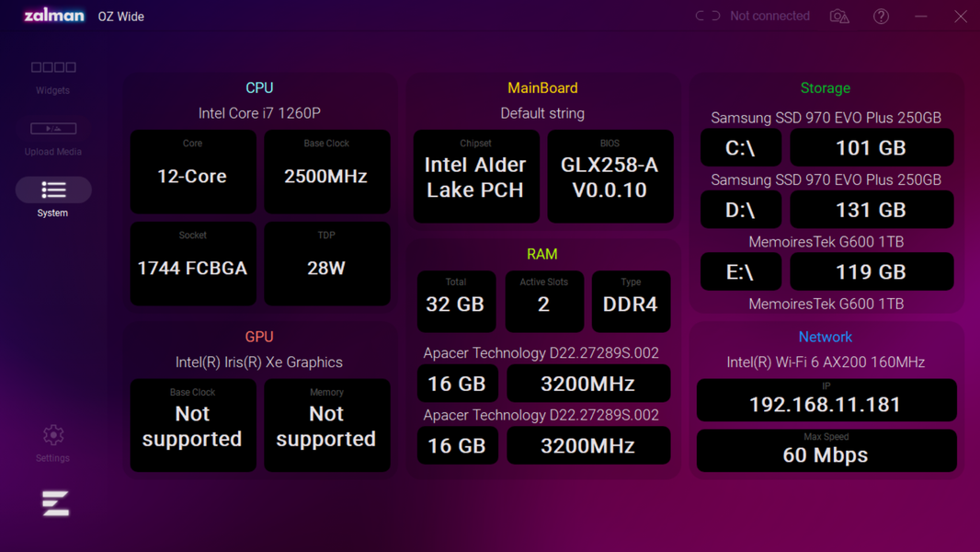Viewport: 980px width, 552px height.
Task: Click the 32 GB Total RAM tile
Action: point(456,302)
